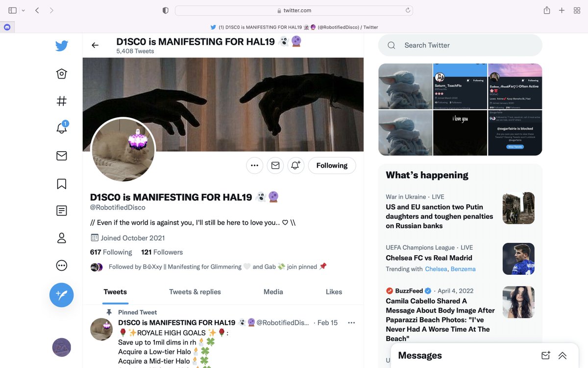Click Safari back navigation arrow

click(x=37, y=10)
